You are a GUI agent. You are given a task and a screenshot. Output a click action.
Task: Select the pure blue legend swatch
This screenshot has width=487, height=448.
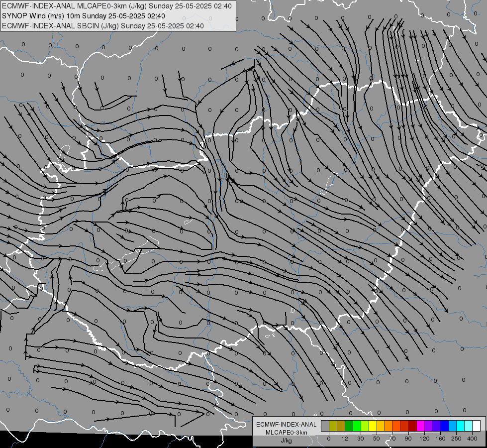coord(444,426)
